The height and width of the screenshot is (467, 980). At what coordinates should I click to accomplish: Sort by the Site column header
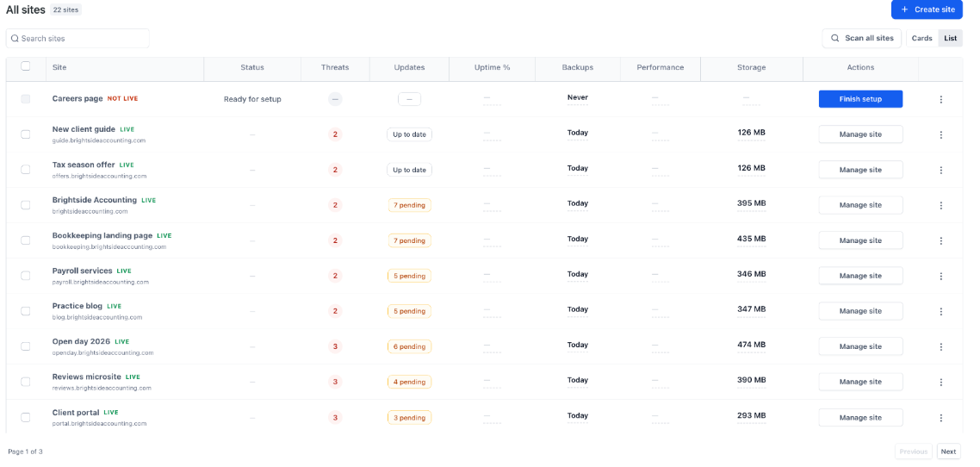[x=59, y=67]
